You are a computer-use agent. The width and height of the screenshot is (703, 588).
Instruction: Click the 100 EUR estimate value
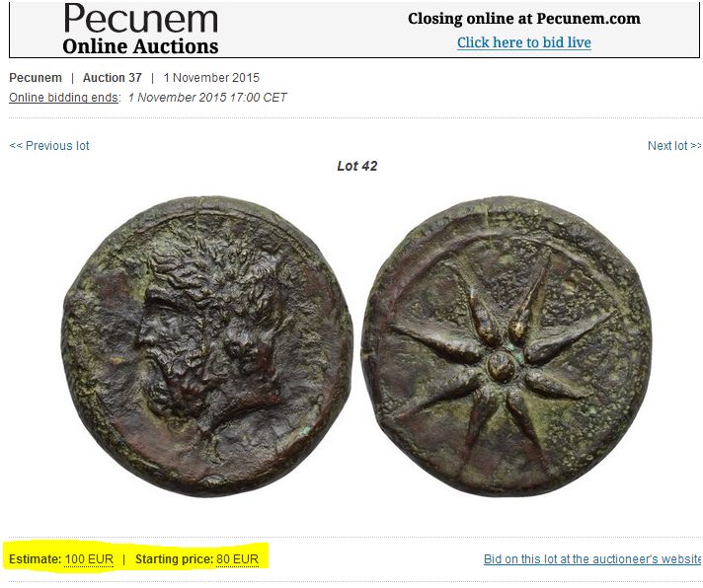pos(89,559)
